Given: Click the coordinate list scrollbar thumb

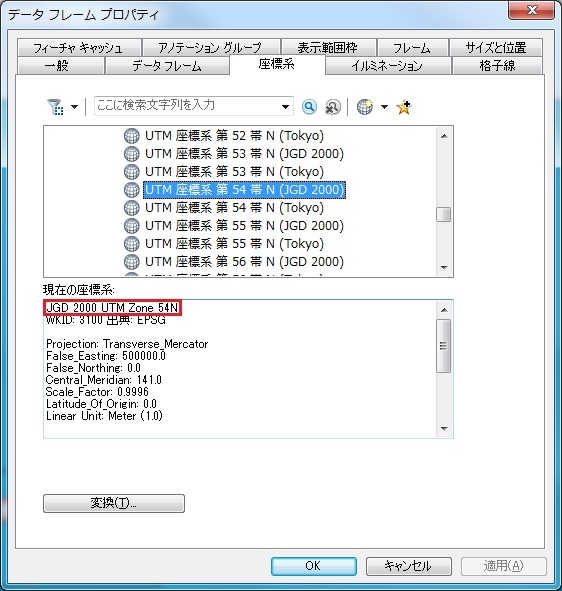Looking at the screenshot, I should 444,215.
